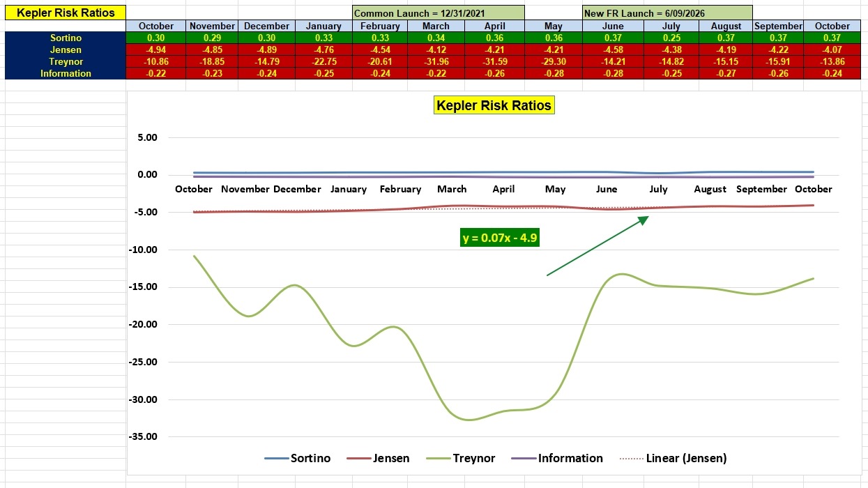Select the Treynor value -15.15

pos(726,61)
